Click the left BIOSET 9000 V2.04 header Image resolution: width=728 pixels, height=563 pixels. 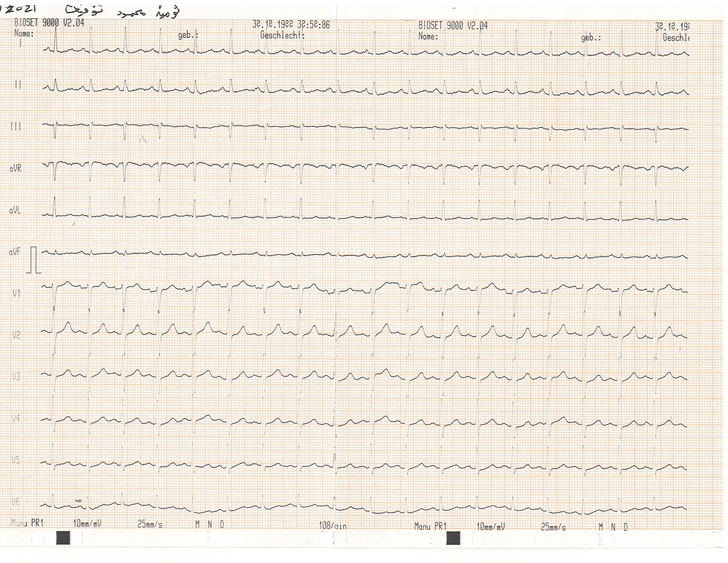tap(49, 23)
